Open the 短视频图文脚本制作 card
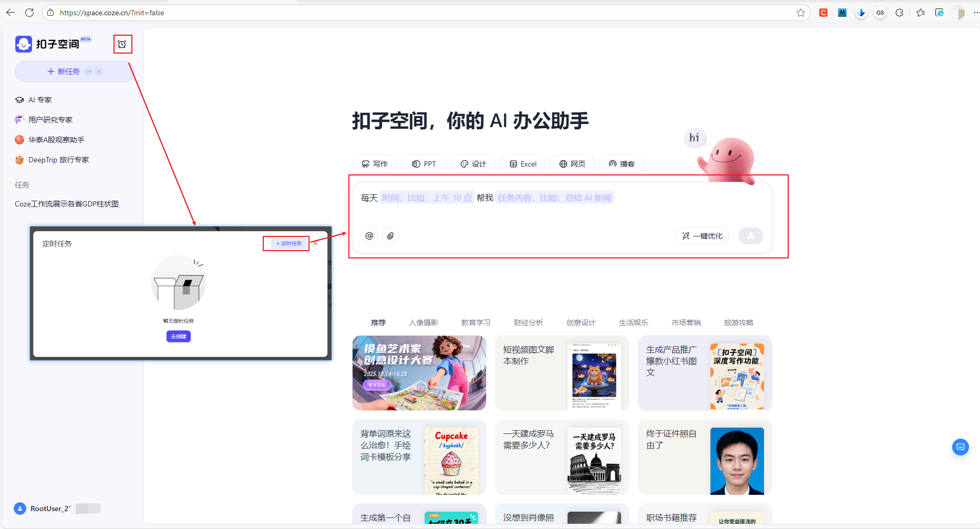The height and width of the screenshot is (529, 980). (562, 373)
